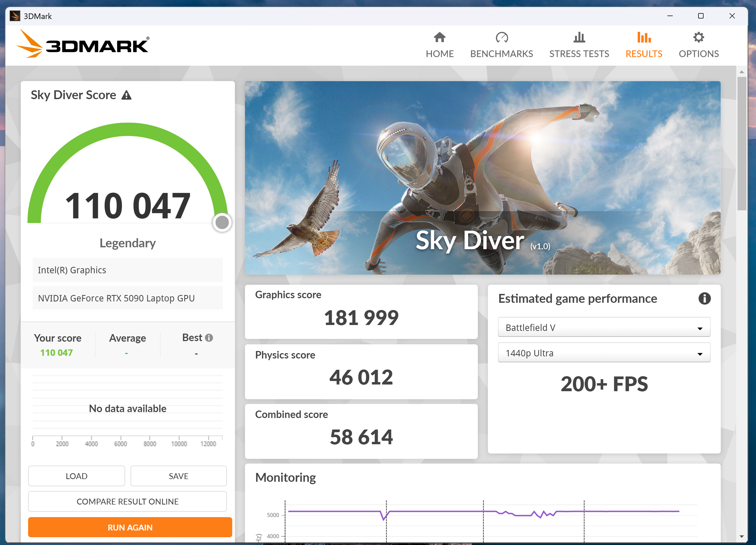Open the Battlefield V game dropdown
The width and height of the screenshot is (756, 545).
pos(604,327)
